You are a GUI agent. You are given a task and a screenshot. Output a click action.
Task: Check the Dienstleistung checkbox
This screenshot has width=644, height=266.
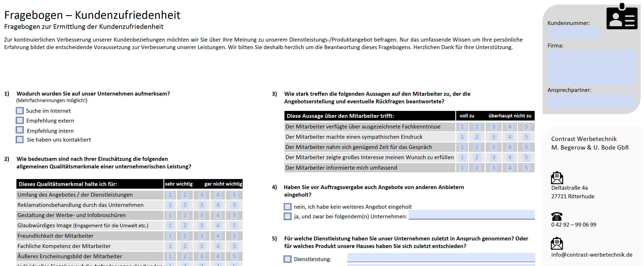[x=288, y=259]
